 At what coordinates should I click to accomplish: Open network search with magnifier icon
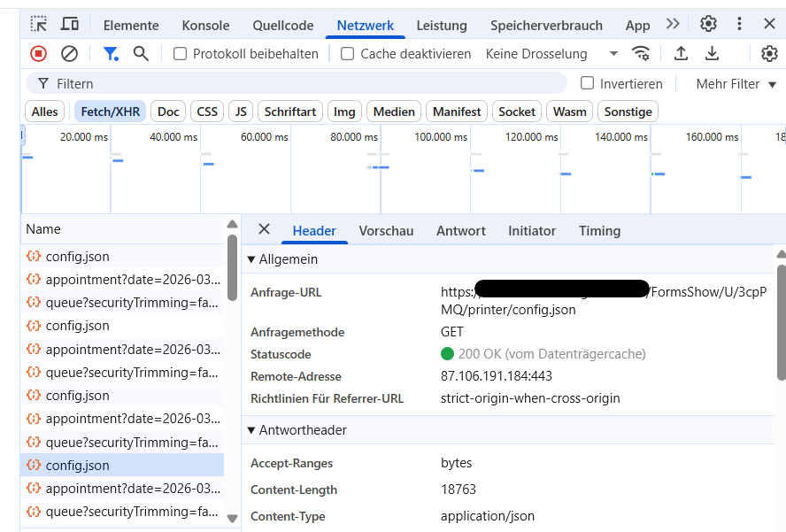pos(141,54)
